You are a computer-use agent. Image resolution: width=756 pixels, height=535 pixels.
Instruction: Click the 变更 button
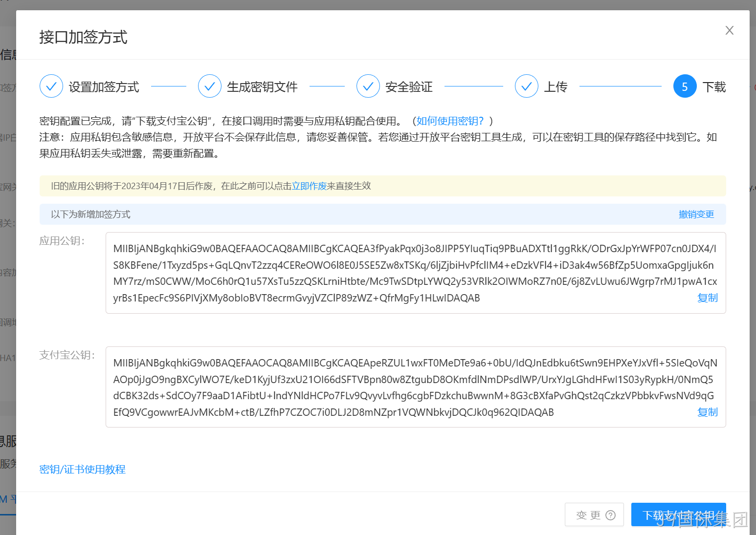pyautogui.click(x=594, y=515)
